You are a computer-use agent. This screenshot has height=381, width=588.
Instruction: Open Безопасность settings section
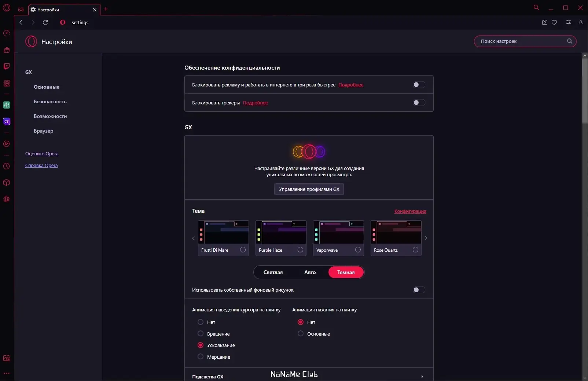[x=50, y=101]
